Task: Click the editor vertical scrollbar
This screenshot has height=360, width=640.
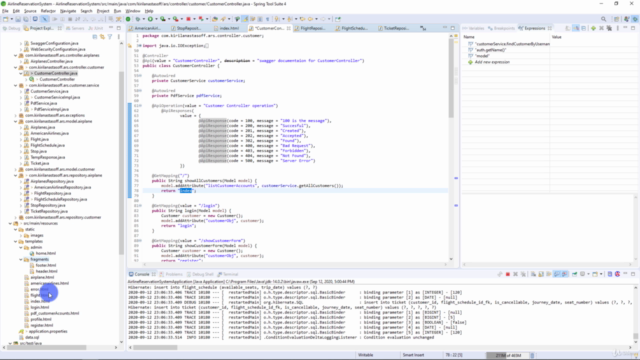Action: coord(451,78)
